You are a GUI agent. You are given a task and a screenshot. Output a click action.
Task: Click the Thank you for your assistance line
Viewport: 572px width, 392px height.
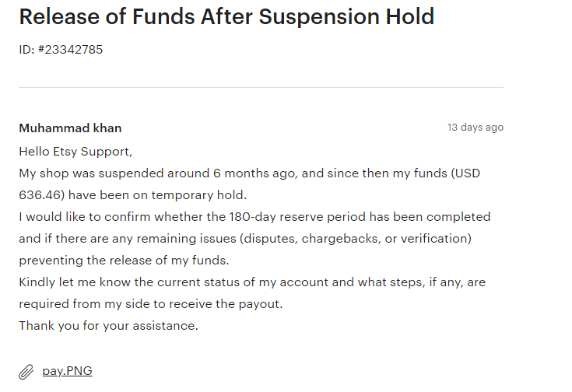click(x=108, y=326)
